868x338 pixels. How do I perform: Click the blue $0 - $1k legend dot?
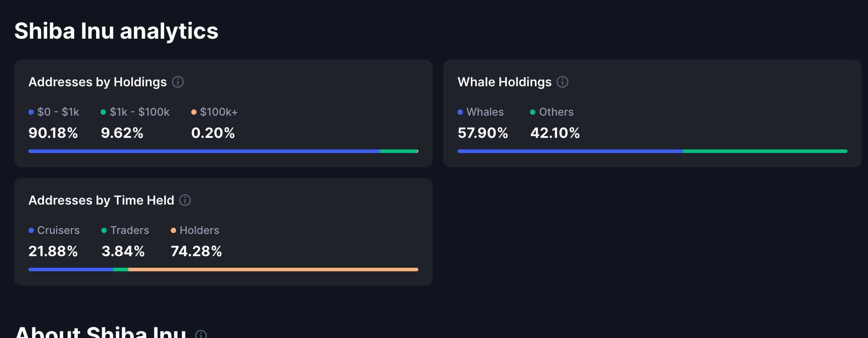[x=31, y=112]
